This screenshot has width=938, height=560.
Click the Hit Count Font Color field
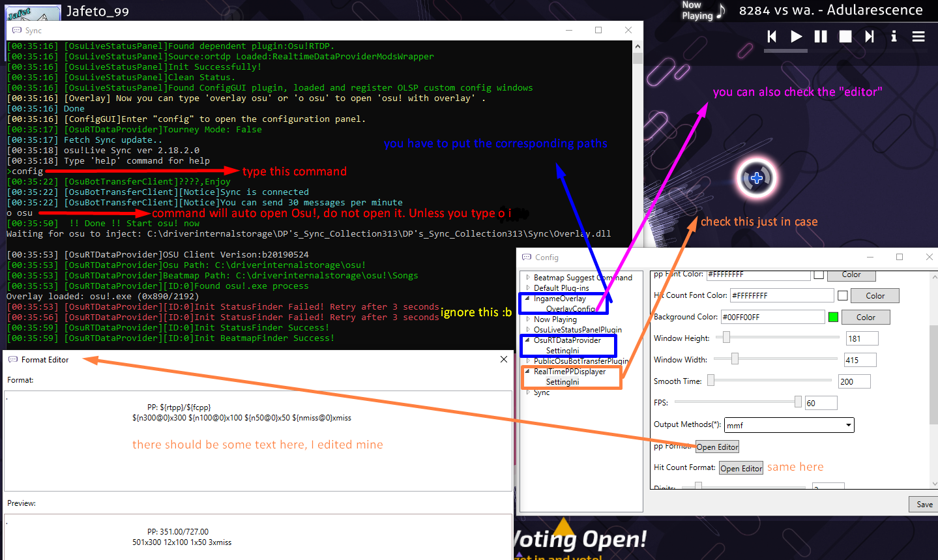[782, 295]
